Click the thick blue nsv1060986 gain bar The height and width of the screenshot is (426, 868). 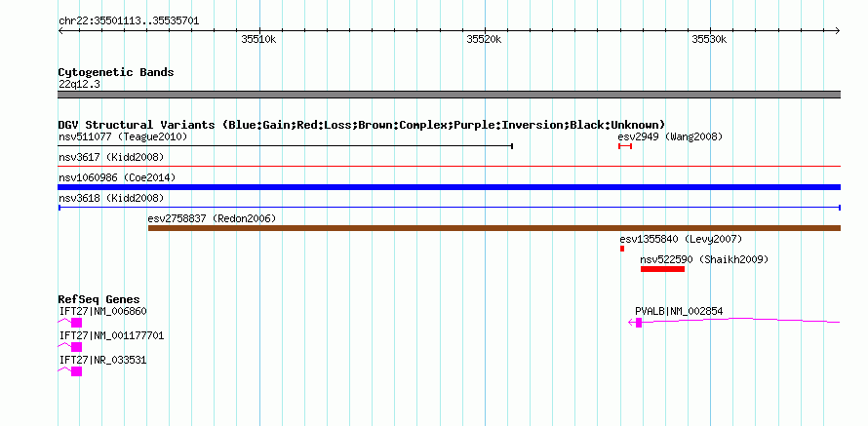pos(450,187)
